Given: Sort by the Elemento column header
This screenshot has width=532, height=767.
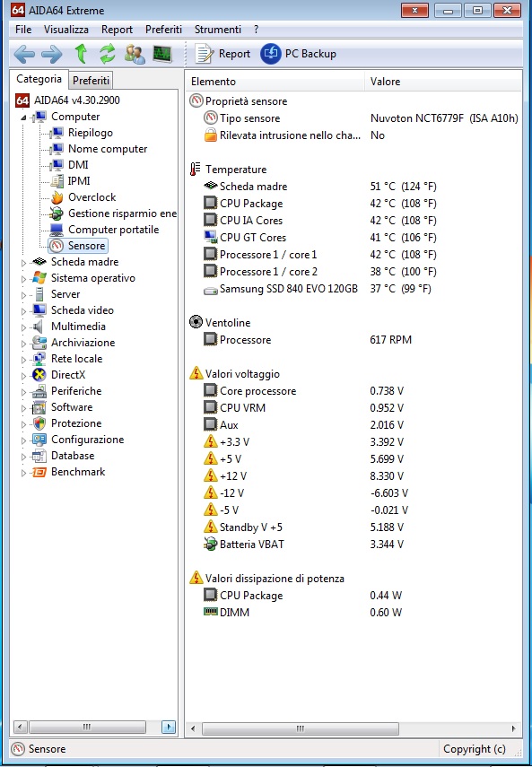Looking at the screenshot, I should (275, 82).
